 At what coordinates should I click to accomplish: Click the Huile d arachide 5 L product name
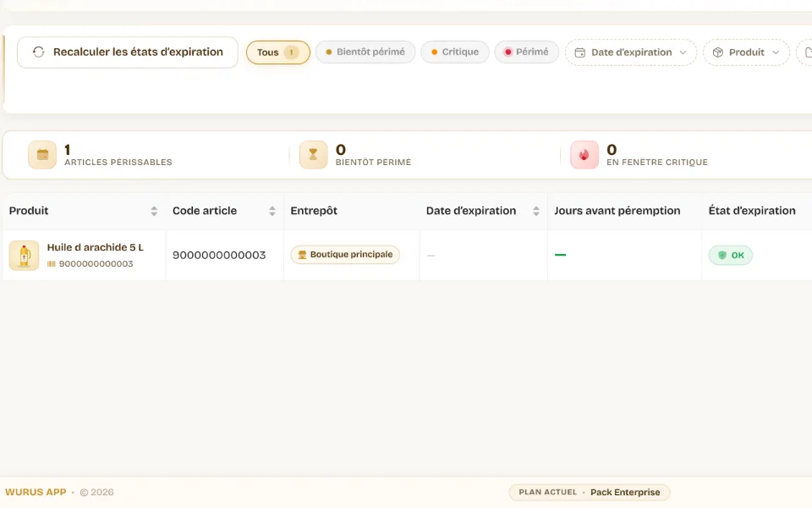96,247
